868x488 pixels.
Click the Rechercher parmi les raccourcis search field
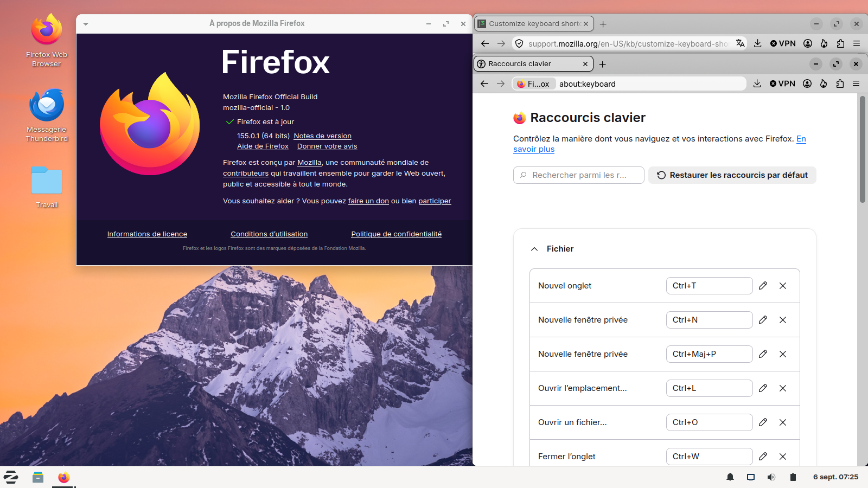579,175
